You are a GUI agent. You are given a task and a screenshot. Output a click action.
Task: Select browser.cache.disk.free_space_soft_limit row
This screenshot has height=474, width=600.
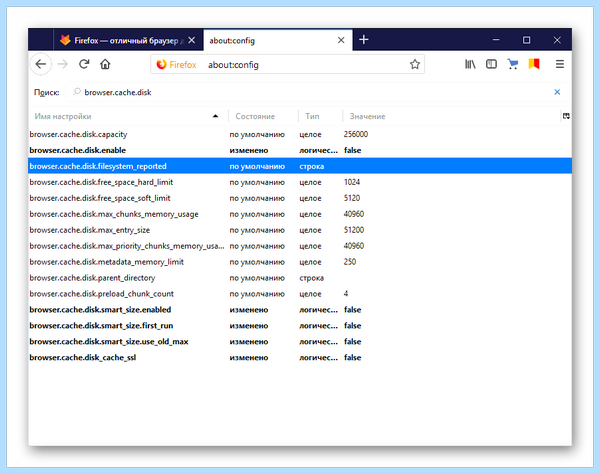point(300,198)
